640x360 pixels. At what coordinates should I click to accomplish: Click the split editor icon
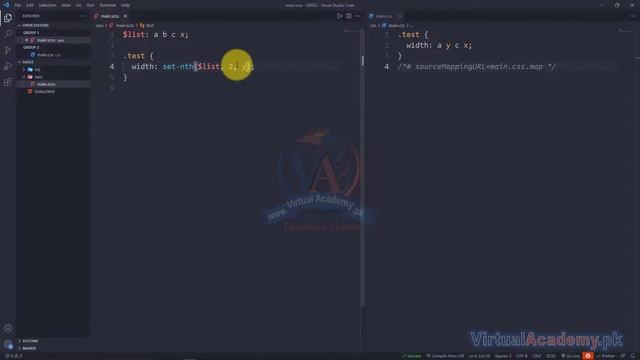(x=349, y=16)
